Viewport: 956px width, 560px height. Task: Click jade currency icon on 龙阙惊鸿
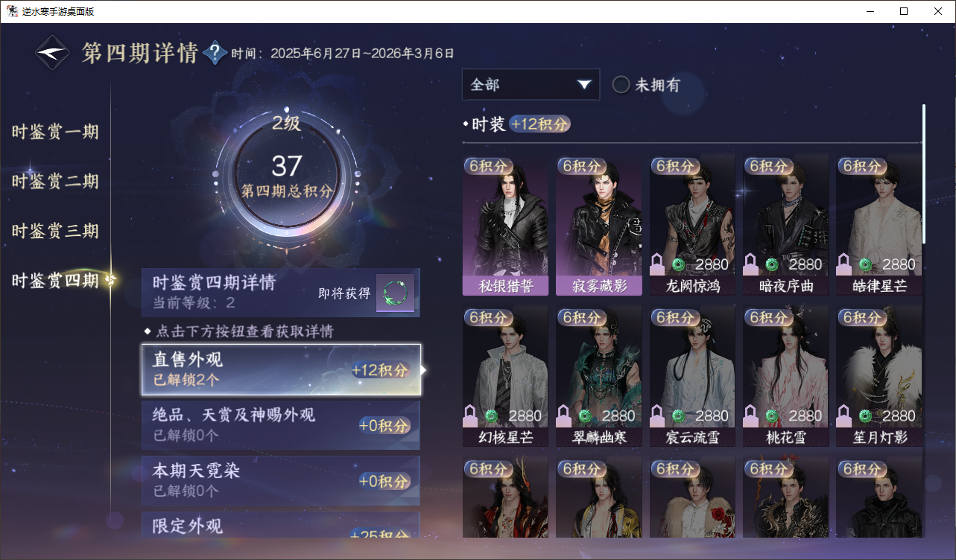pyautogui.click(x=678, y=264)
